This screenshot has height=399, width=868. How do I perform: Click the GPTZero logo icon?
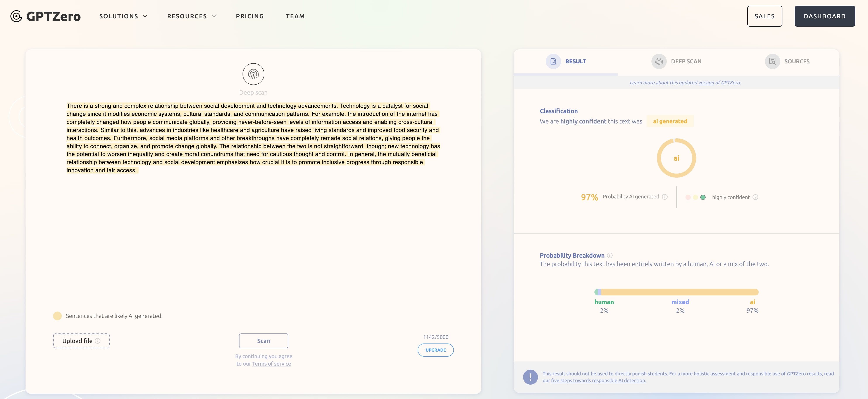[16, 16]
